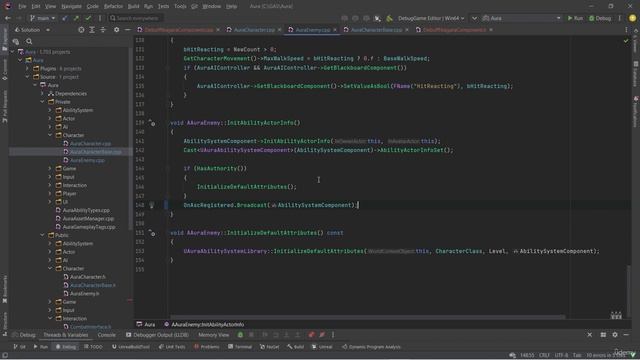Image resolution: width=640 pixels, height=360 pixels.
Task: Open the Debugger Output (LLDB) tab
Action: [x=157, y=335]
